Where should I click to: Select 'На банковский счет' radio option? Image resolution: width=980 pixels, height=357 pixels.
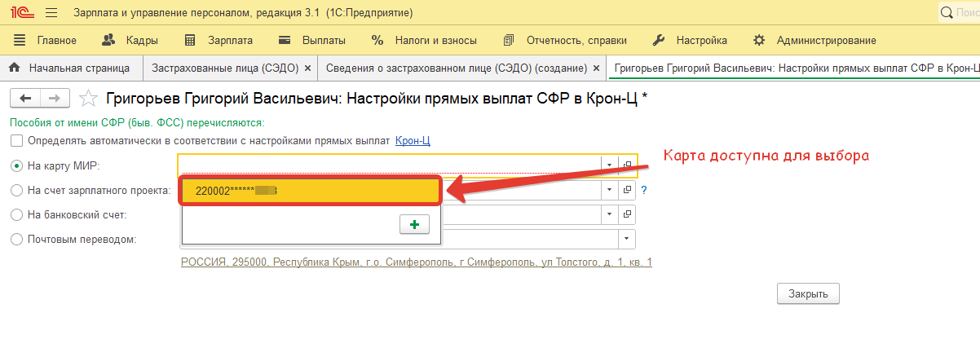point(17,215)
